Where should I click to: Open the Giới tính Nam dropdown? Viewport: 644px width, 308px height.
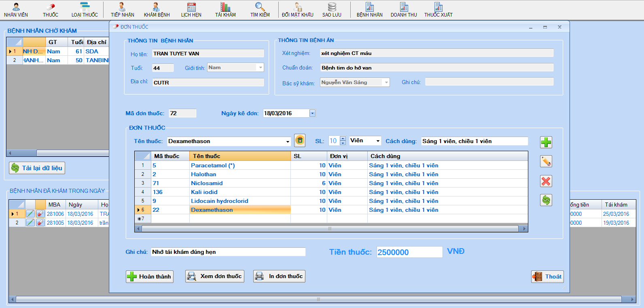coord(261,68)
